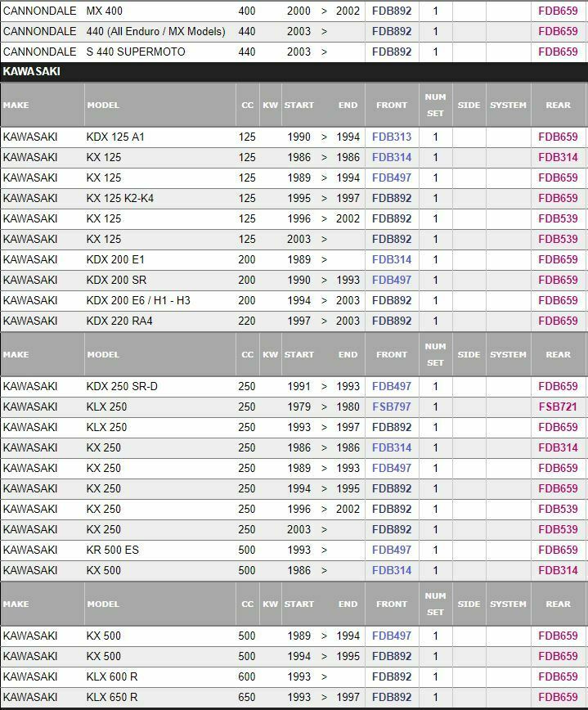The height and width of the screenshot is (710, 588).
Task: Open front FDB892 in KX 125 K2-K4 row
Action: click(392, 198)
